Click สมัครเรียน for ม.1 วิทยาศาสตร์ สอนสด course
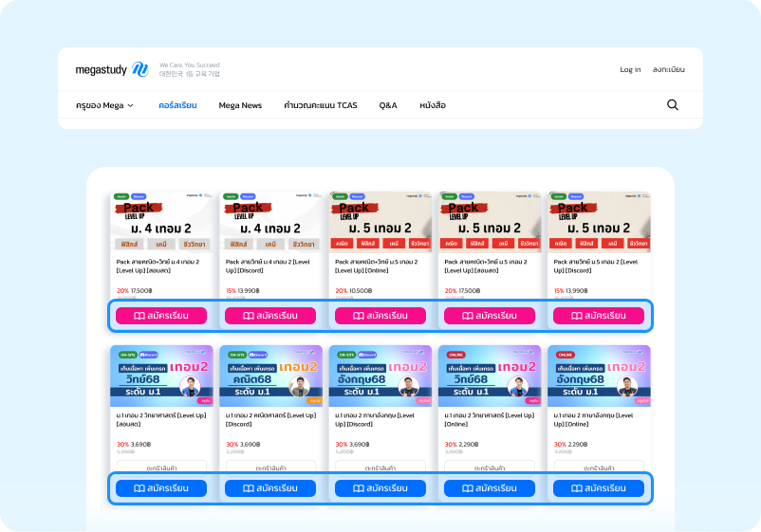Image resolution: width=761 pixels, height=532 pixels. (x=161, y=488)
